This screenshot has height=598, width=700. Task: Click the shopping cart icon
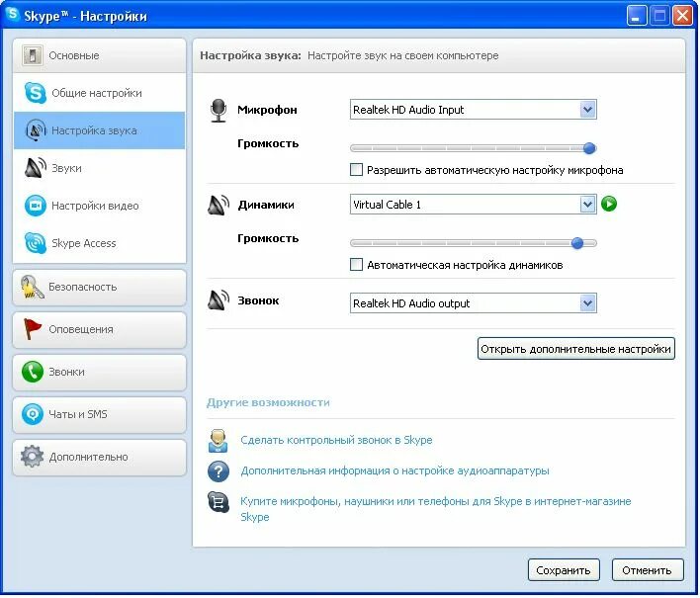pyautogui.click(x=219, y=502)
